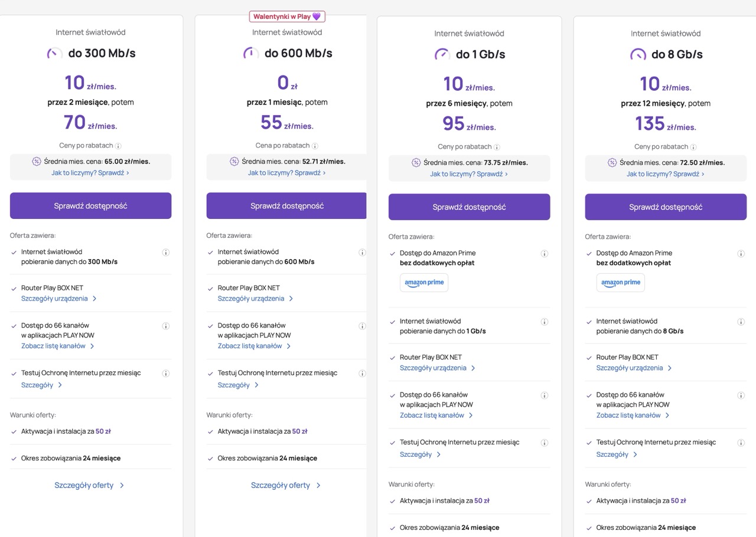Click percent discount icon in 600 Mb/s average price box

click(x=234, y=162)
